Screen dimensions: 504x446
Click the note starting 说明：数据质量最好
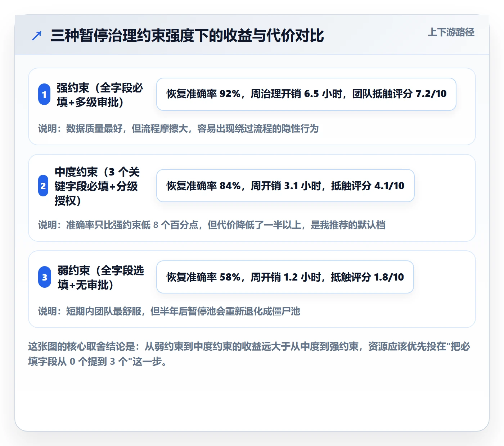point(179,128)
